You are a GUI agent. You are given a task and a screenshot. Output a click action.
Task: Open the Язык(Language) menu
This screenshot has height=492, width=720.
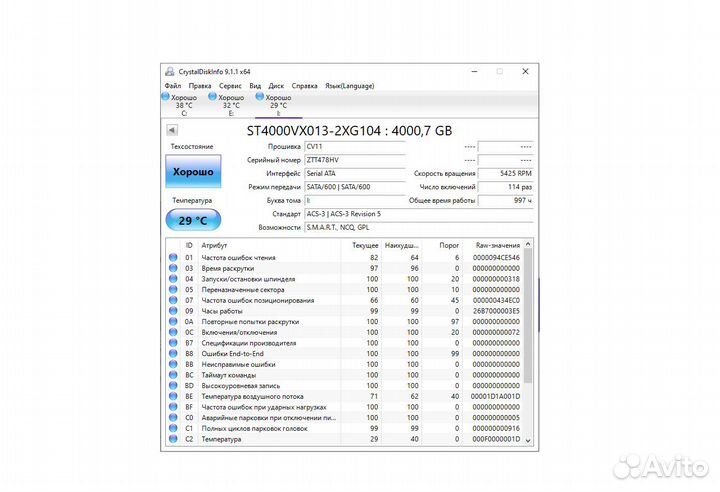tap(349, 86)
